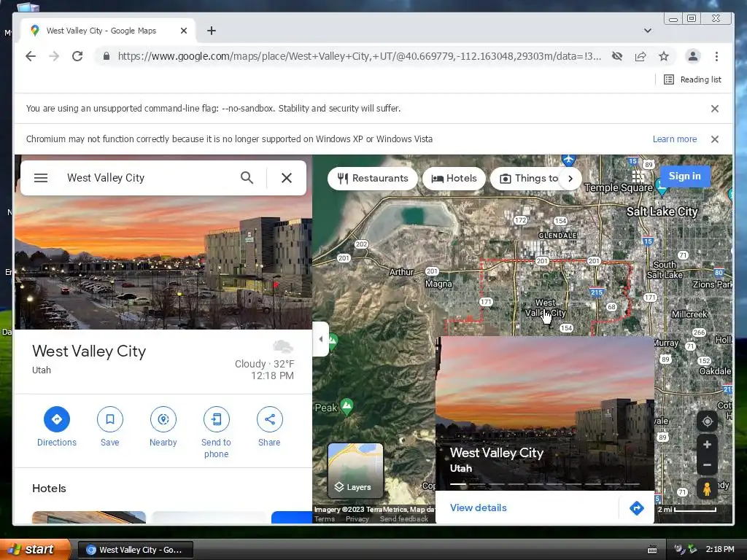Dismiss the Windows XP warning bar

click(x=715, y=139)
